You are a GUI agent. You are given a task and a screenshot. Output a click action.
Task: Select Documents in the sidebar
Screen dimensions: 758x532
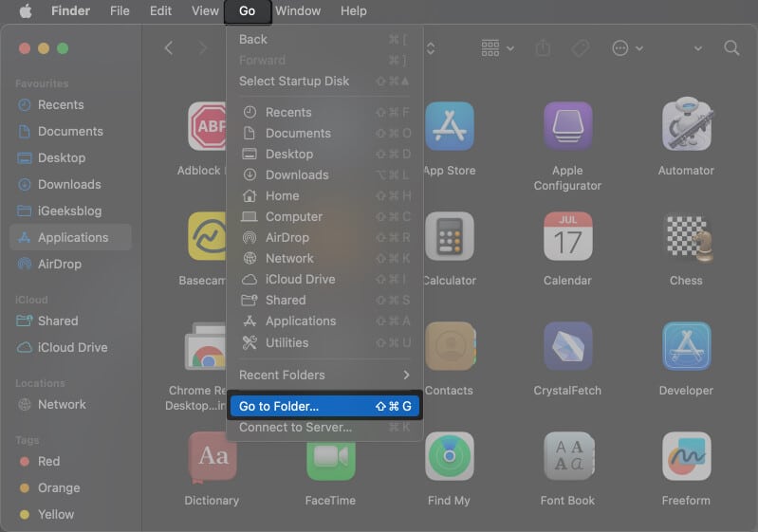tap(70, 132)
